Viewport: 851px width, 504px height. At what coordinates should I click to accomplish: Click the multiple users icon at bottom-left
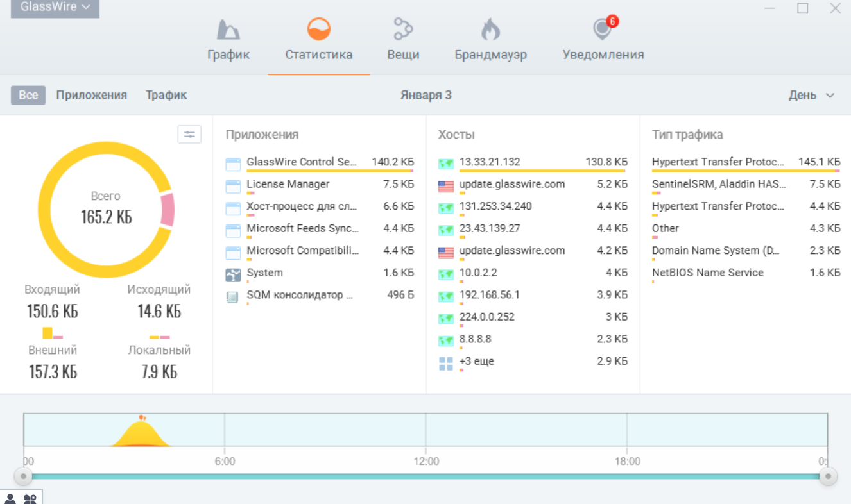click(x=30, y=499)
